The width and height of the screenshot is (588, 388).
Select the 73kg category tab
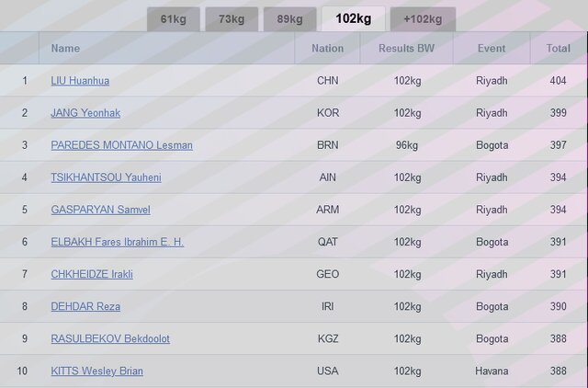230,19
